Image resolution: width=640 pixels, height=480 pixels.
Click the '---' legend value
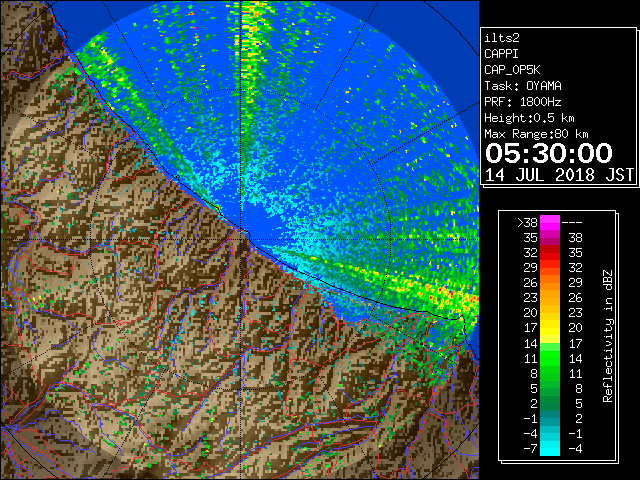click(x=572, y=223)
